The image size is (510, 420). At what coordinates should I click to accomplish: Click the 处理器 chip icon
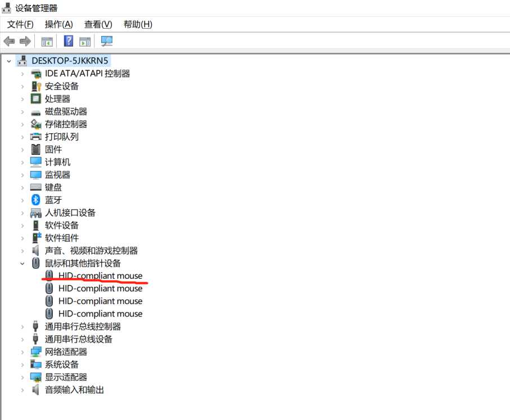[36, 98]
